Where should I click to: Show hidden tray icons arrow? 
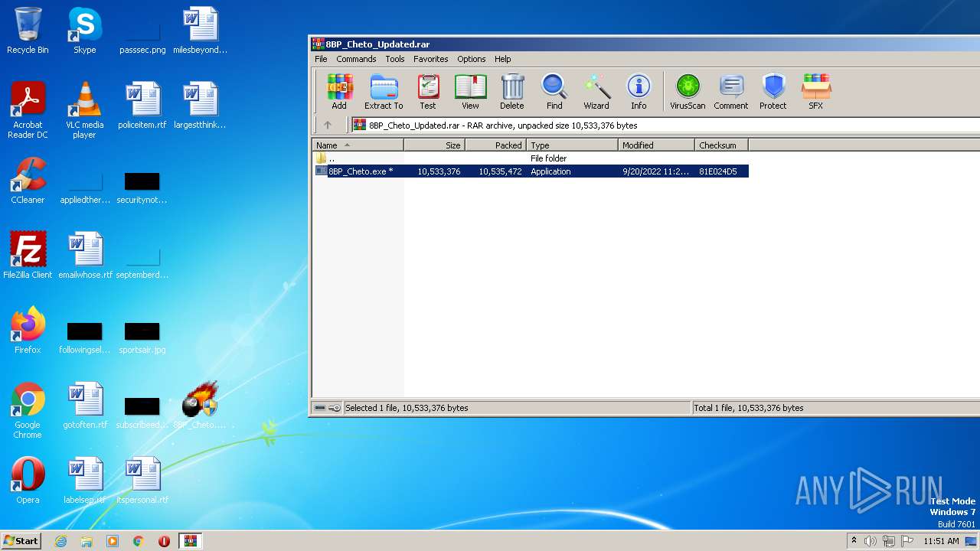click(x=854, y=541)
